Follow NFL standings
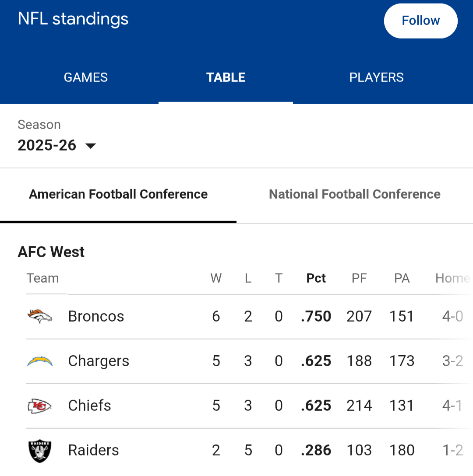 (x=420, y=21)
